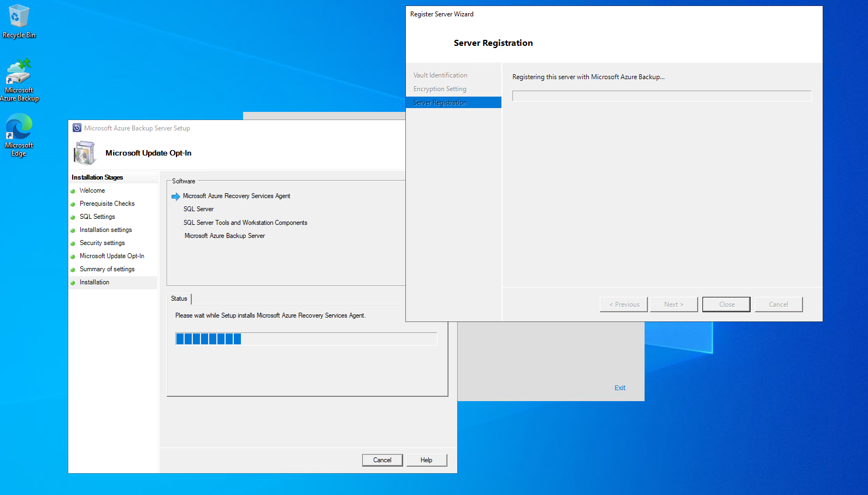Cancel the Azure Backup Server setup

click(382, 460)
